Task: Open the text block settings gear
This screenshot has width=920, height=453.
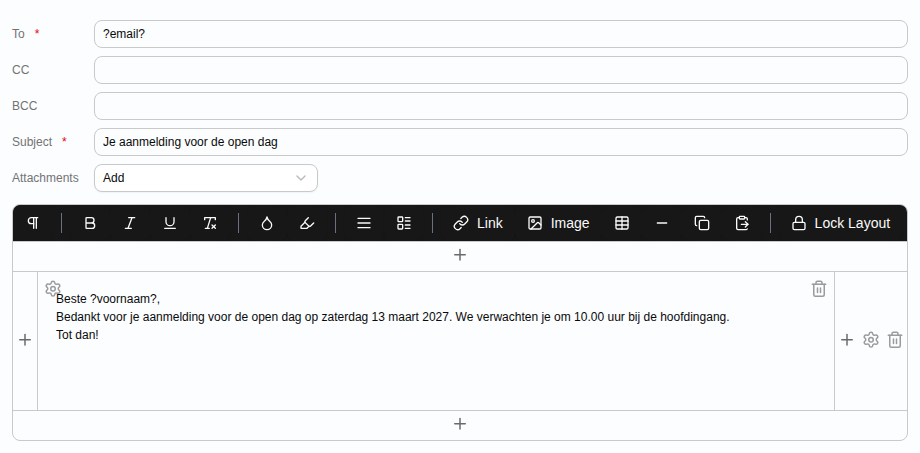Action: click(53, 289)
